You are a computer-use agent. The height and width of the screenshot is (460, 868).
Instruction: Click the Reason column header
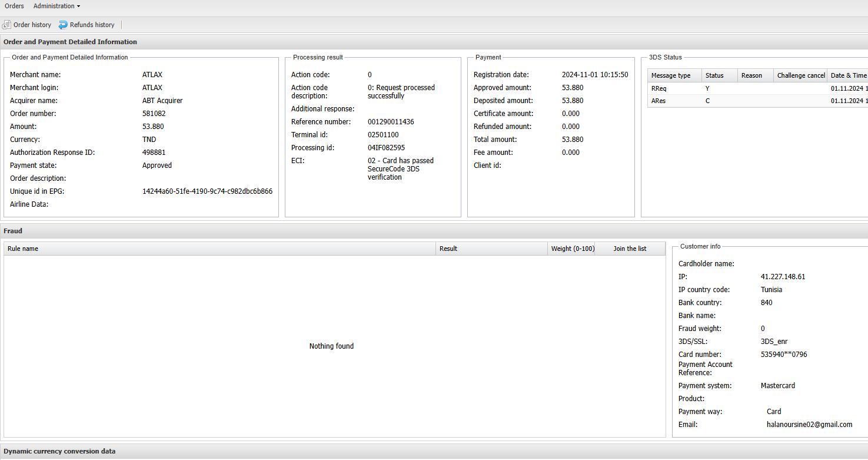(751, 75)
